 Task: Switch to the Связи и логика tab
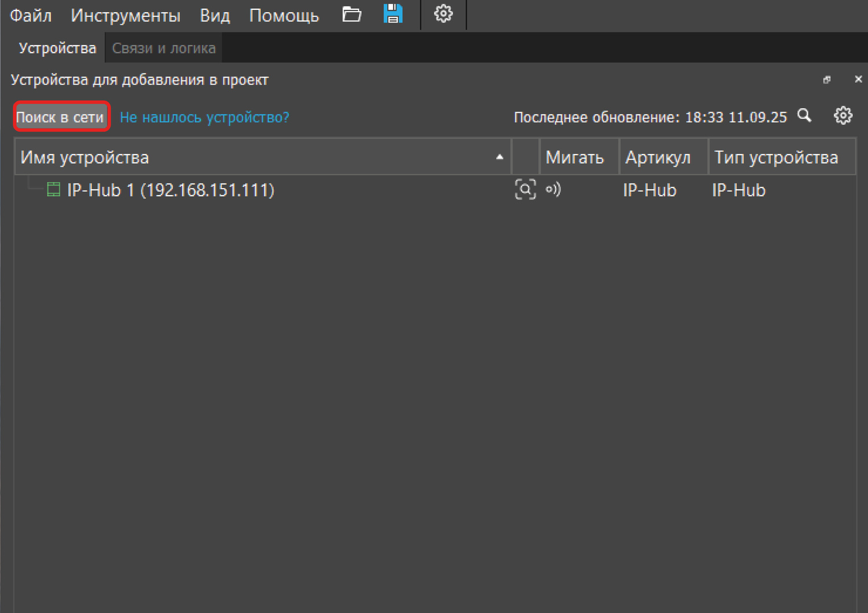(x=164, y=48)
